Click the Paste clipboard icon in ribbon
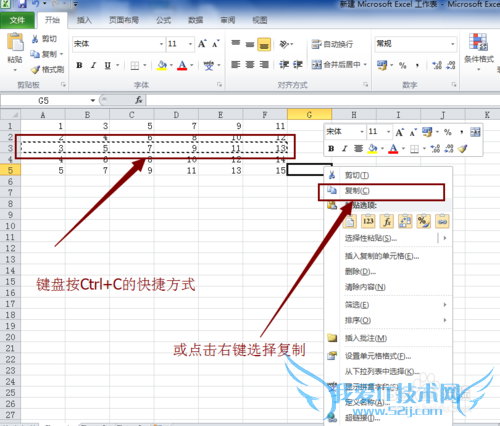 click(x=15, y=42)
